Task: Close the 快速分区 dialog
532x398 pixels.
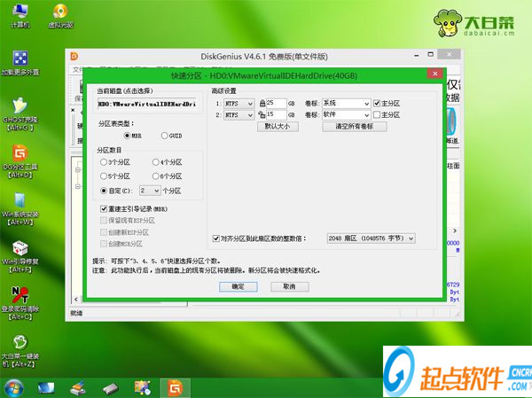Action: 435,74
